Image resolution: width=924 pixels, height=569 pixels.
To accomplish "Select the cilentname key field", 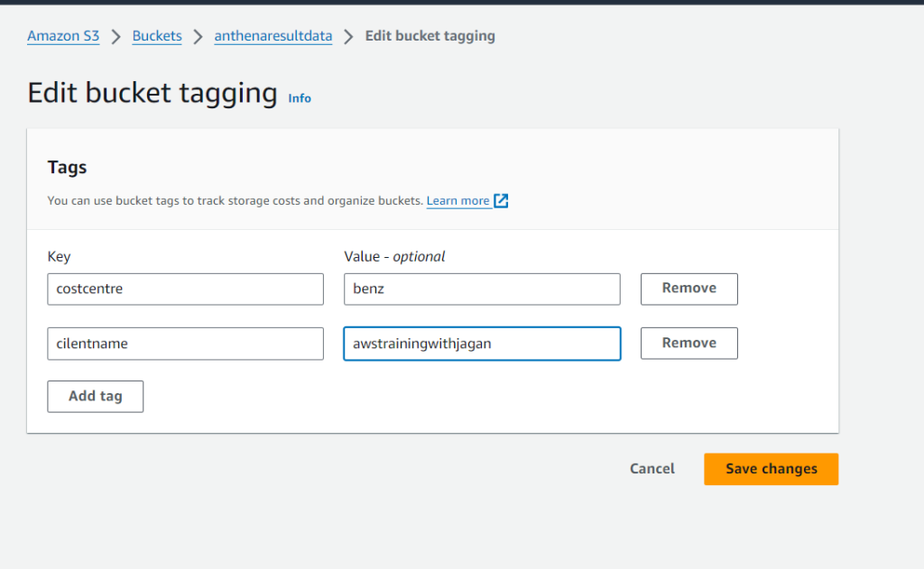I will [x=185, y=344].
